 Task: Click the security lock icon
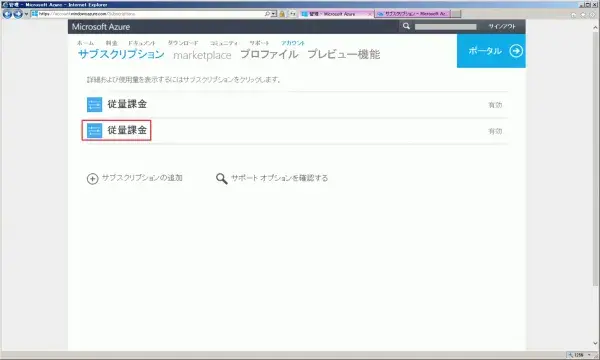click(x=282, y=14)
